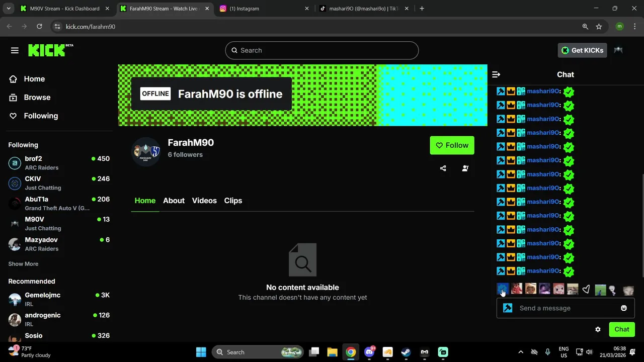
Task: Open Home in the sidebar
Action: point(34,79)
